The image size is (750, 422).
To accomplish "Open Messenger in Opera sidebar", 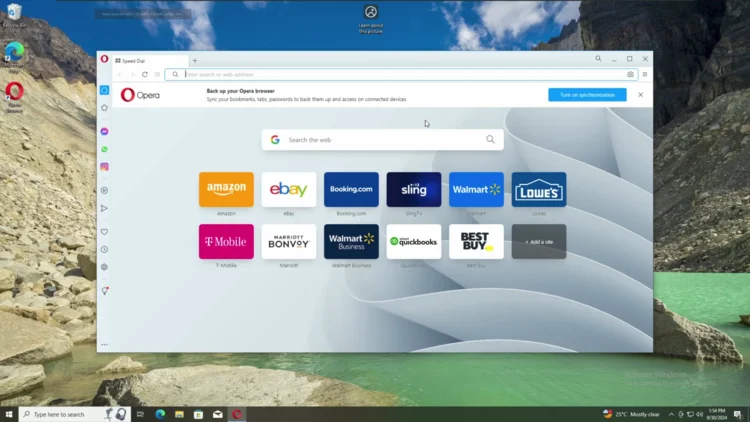I will coord(104,131).
